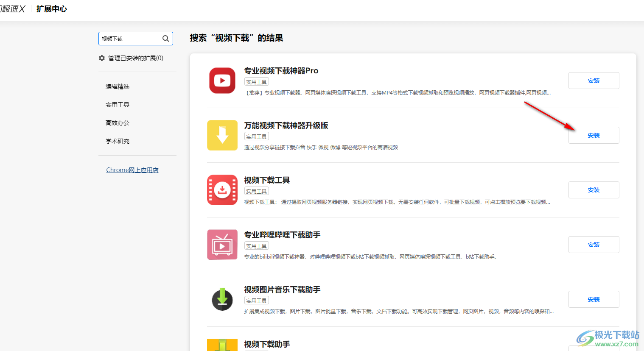The image size is (644, 351).
Task: Click description 扩展集成视频下载，图片下载
Action: pos(399,312)
